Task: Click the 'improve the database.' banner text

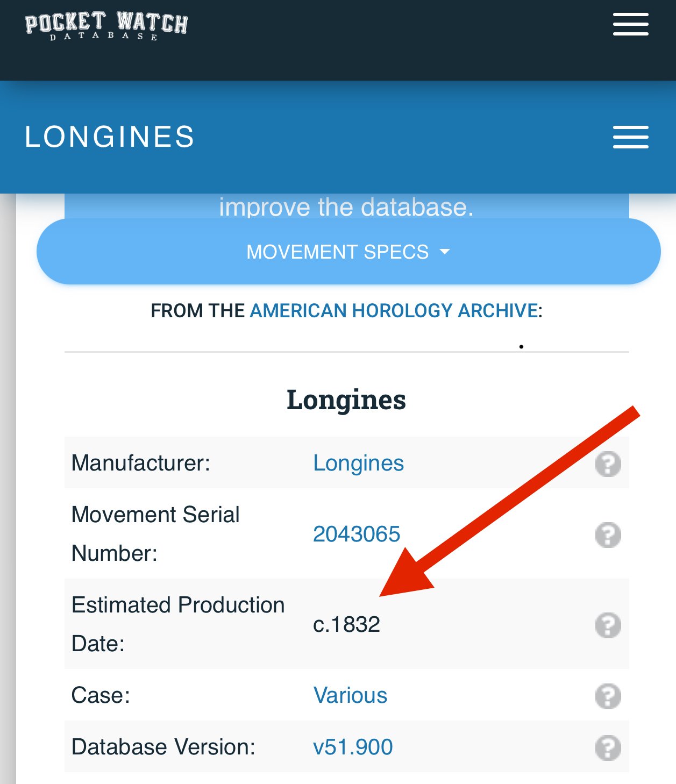Action: [346, 207]
